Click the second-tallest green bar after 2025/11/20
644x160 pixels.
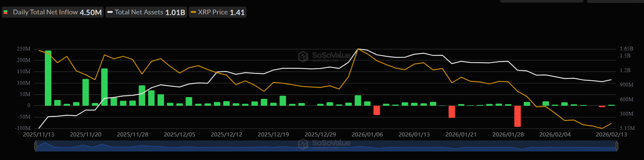104,87
